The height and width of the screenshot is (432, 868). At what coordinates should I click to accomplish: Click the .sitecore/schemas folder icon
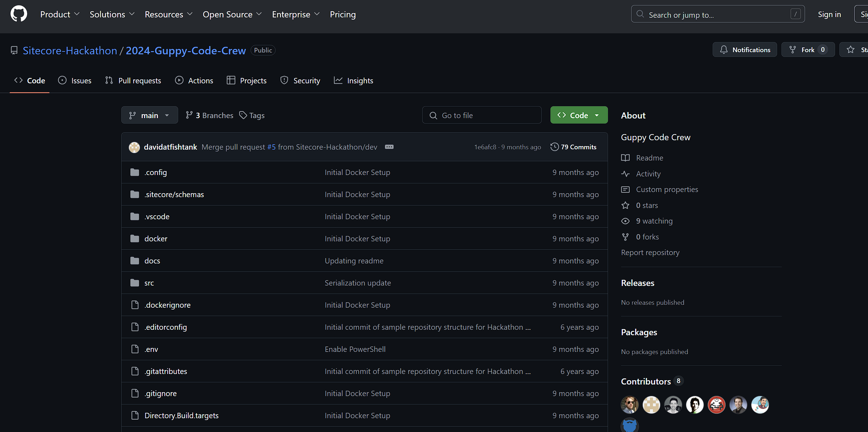tap(135, 194)
